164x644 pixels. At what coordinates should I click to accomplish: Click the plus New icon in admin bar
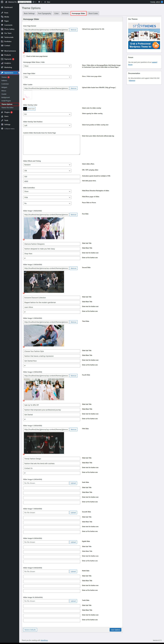tap(45, 2)
